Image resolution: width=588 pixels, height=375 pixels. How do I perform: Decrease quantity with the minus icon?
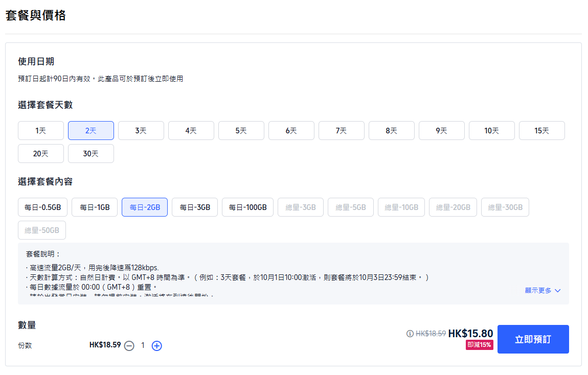click(129, 346)
